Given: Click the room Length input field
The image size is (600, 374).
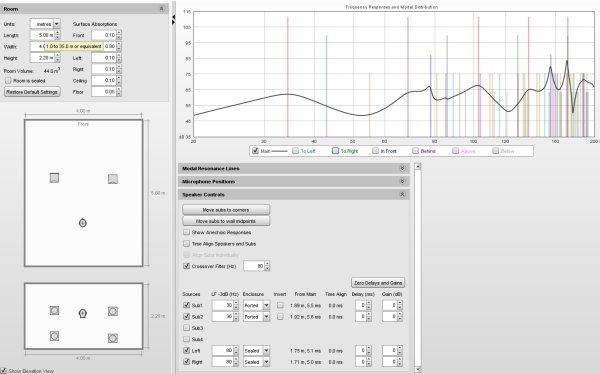Looking at the screenshot, I should pyautogui.click(x=42, y=35).
